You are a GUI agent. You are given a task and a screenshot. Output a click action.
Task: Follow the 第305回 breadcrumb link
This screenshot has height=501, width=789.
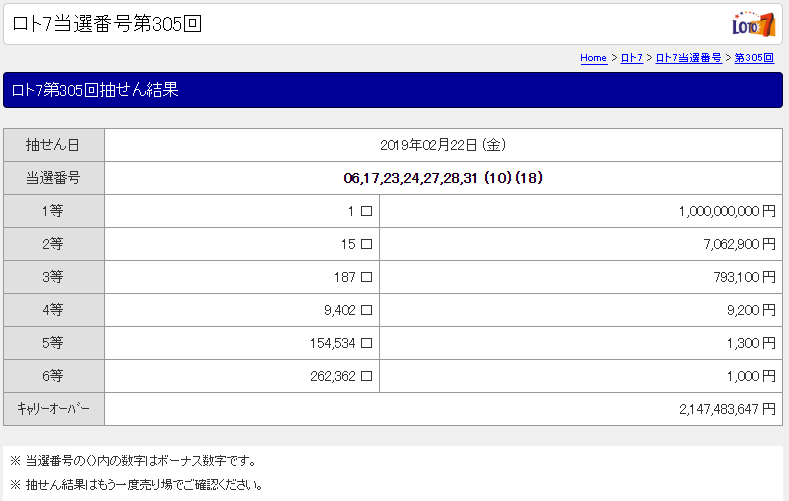click(x=754, y=58)
